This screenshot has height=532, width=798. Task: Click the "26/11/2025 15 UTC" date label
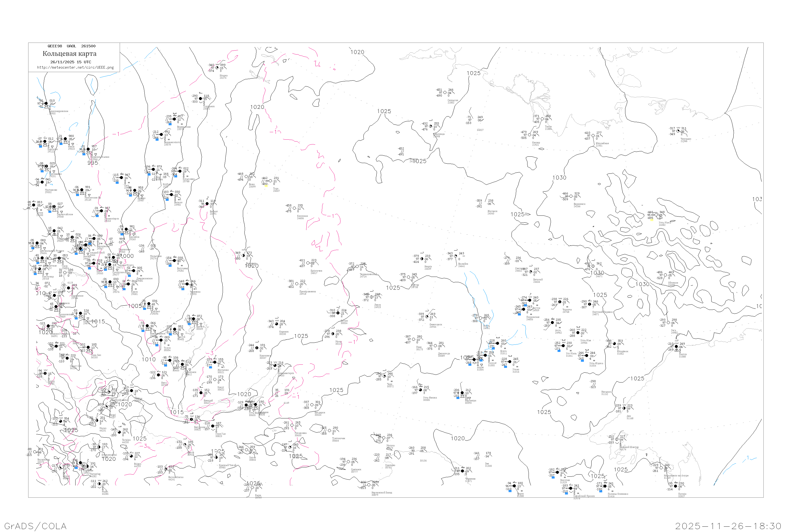click(x=70, y=62)
